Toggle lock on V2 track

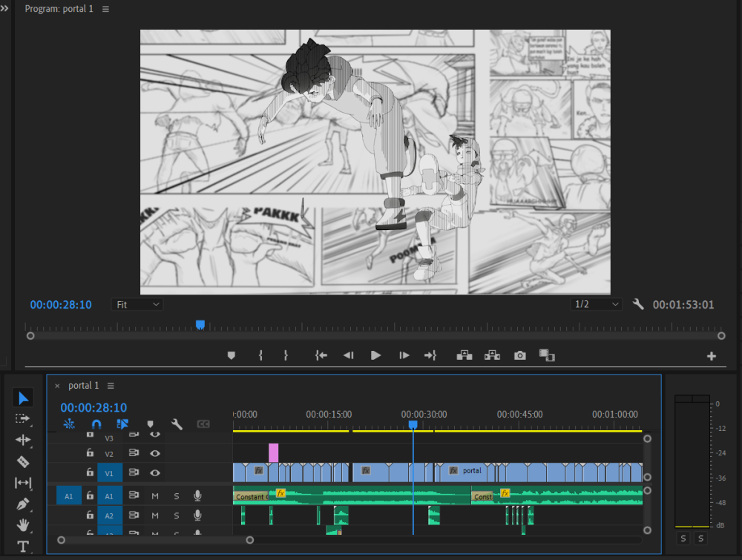90,452
